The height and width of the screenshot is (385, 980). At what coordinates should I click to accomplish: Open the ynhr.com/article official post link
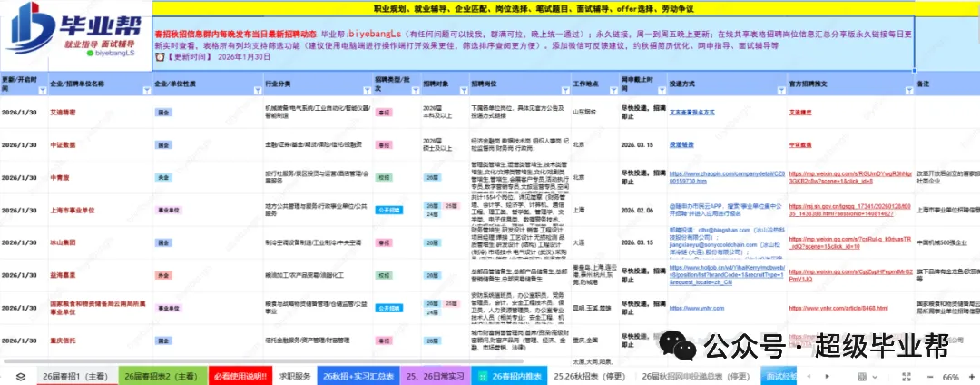(838, 308)
